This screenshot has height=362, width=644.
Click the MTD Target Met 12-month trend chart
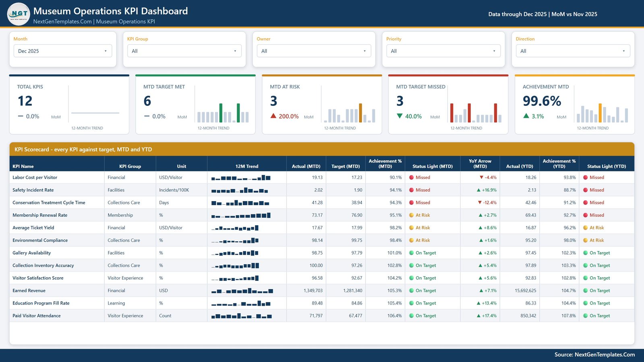tap(223, 113)
